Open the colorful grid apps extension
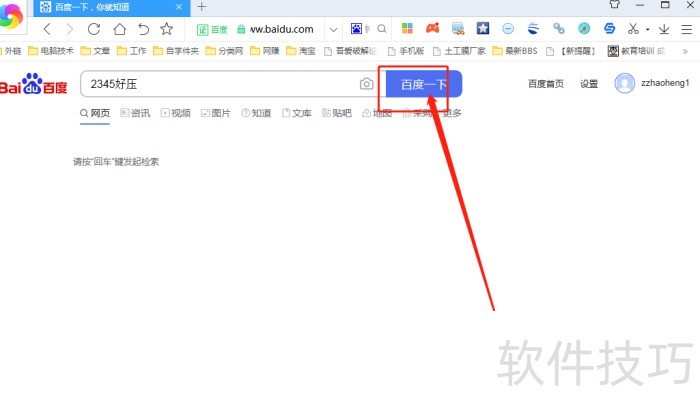This screenshot has height=415, width=700. pos(407,29)
